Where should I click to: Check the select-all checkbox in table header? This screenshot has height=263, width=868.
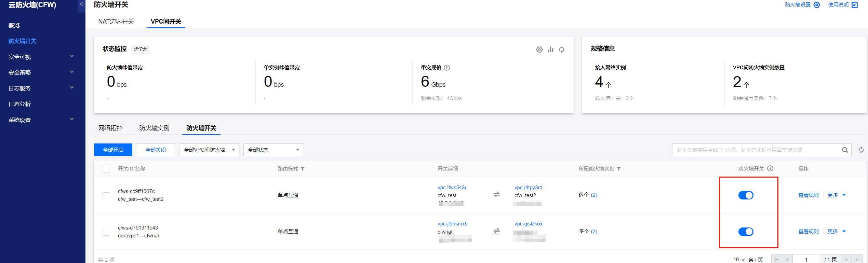[106, 169]
